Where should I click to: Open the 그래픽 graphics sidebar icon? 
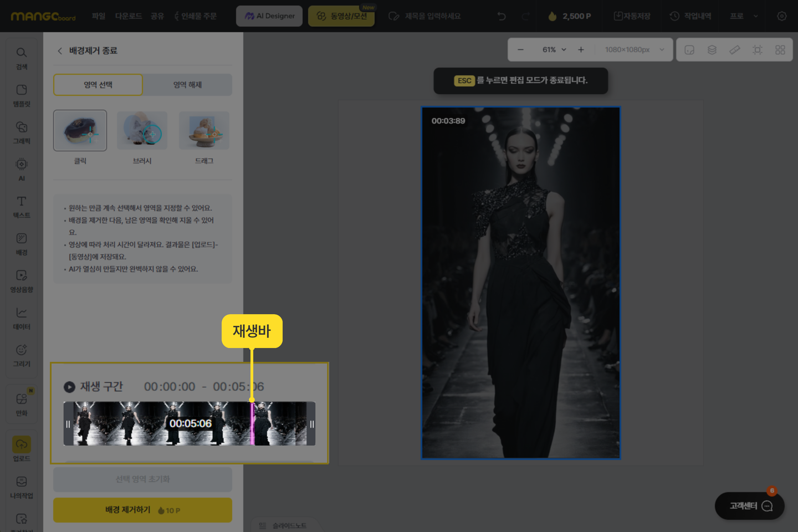(x=22, y=132)
